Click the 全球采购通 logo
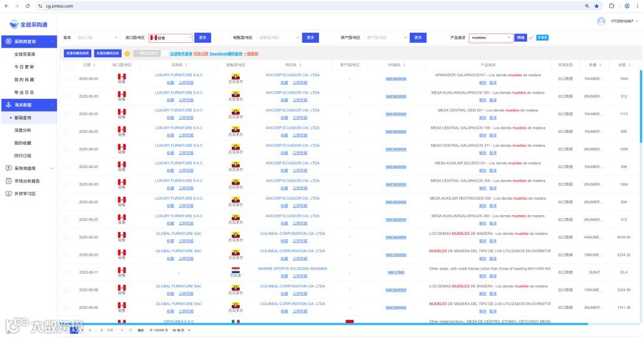The height and width of the screenshot is (338, 644). [x=29, y=24]
